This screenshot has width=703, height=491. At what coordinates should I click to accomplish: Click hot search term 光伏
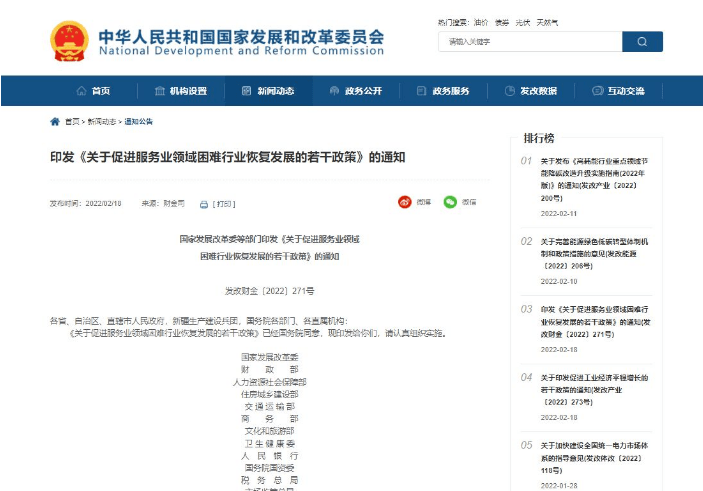tap(523, 22)
